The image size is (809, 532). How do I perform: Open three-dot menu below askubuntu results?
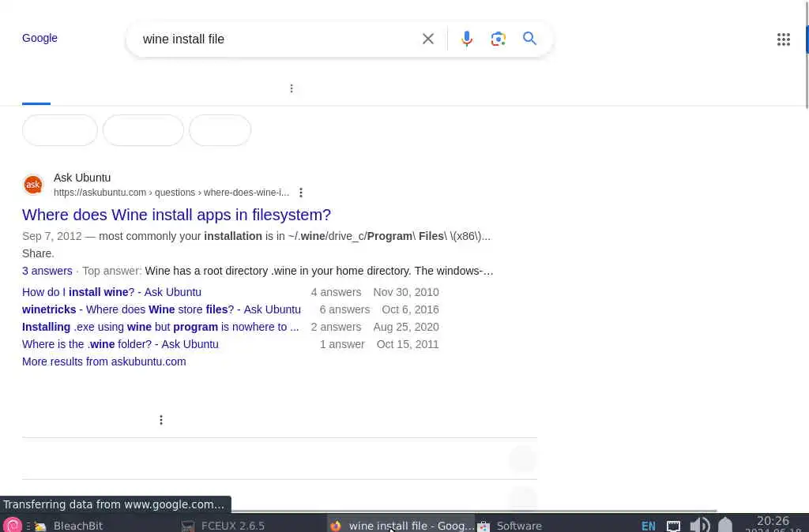pos(161,420)
